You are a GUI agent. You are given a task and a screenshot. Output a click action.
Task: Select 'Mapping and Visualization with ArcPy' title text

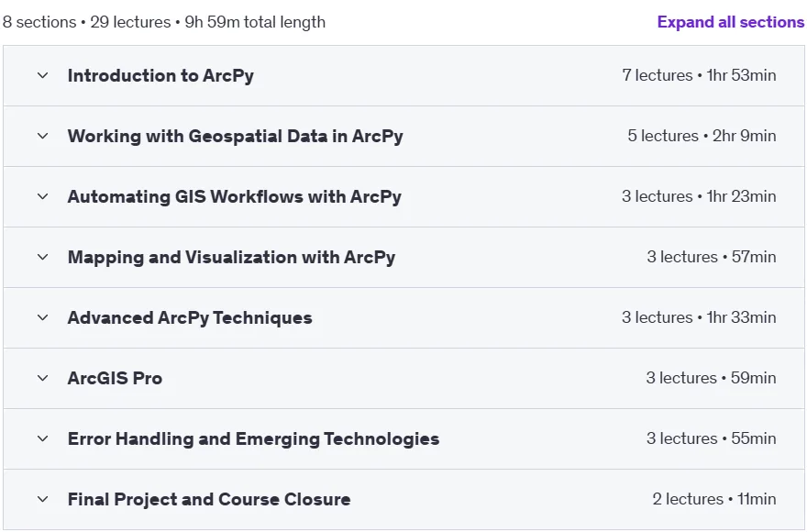pos(232,257)
